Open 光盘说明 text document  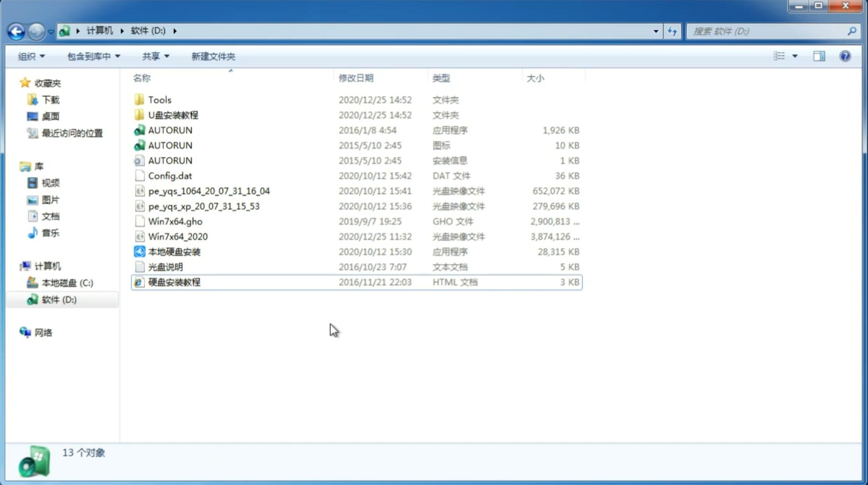coord(165,266)
